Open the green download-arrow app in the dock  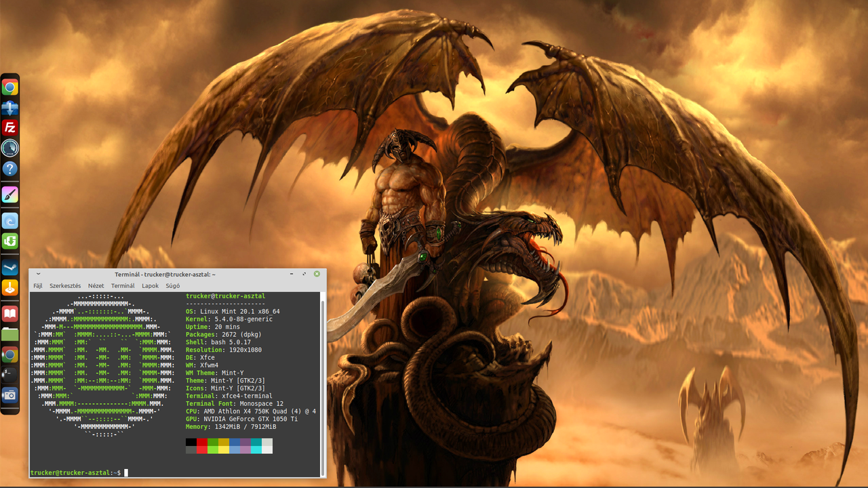[x=9, y=241]
